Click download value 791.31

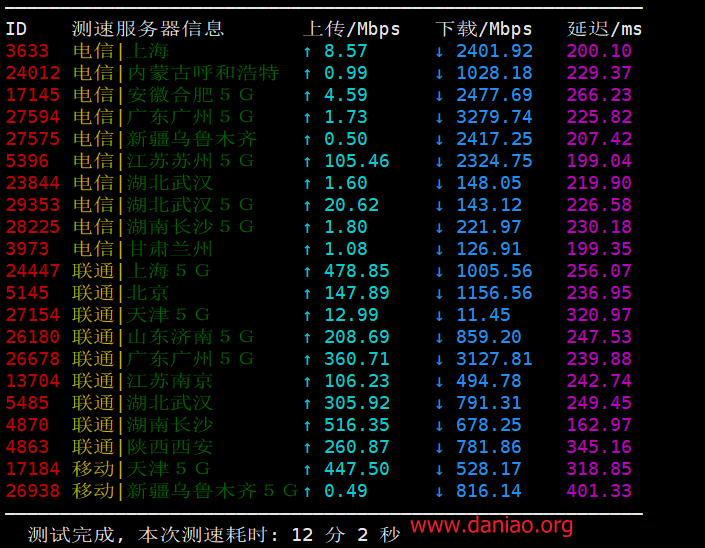click(x=489, y=403)
